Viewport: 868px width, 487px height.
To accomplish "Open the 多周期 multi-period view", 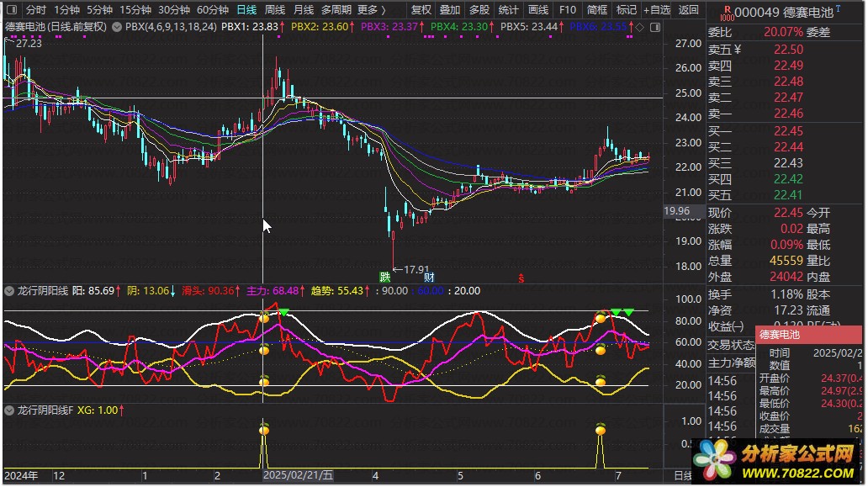I will [336, 10].
